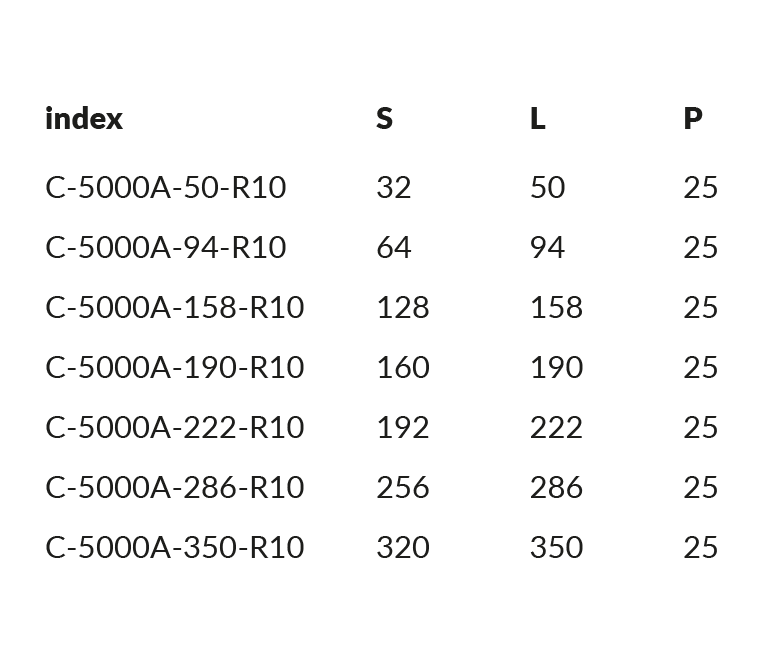The width and height of the screenshot is (764, 668).
Task: Click the P column header
Action: pos(693,118)
